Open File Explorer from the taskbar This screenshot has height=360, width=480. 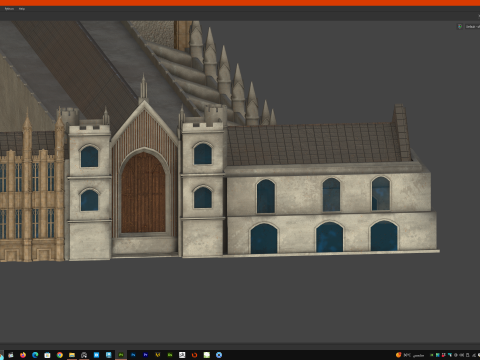coord(72,355)
